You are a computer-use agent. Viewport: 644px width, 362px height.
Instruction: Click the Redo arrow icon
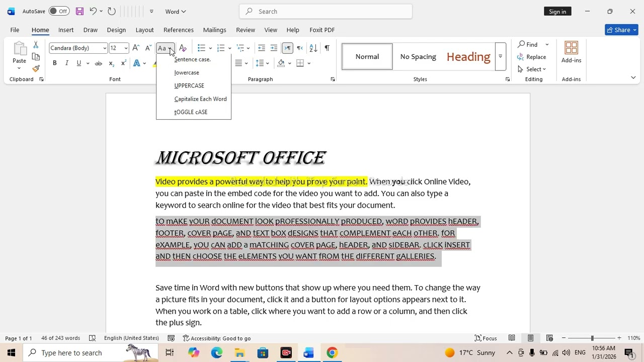[112, 11]
